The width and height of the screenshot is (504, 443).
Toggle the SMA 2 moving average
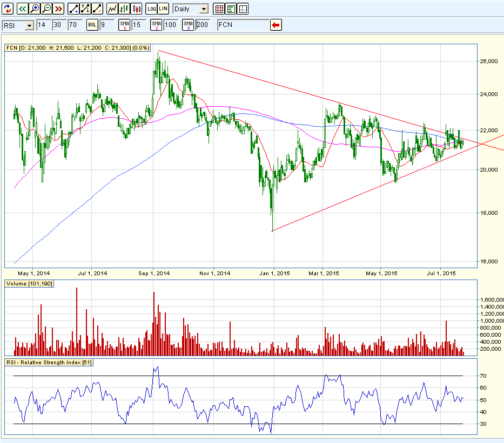click(156, 25)
